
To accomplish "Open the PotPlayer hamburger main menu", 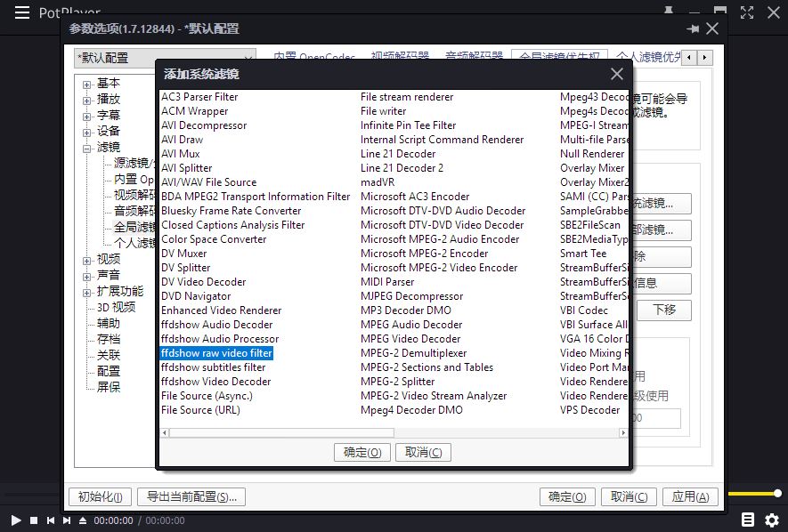I will pyautogui.click(x=22, y=12).
